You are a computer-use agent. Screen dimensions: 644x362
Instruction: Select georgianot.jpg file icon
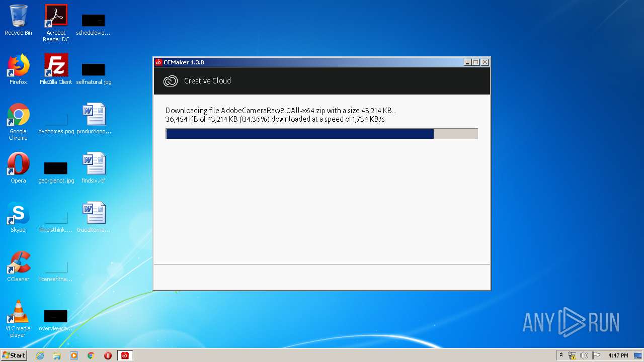point(56,172)
